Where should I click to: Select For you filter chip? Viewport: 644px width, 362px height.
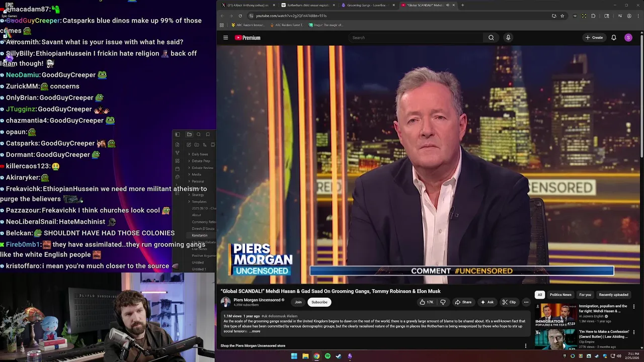[585, 295]
